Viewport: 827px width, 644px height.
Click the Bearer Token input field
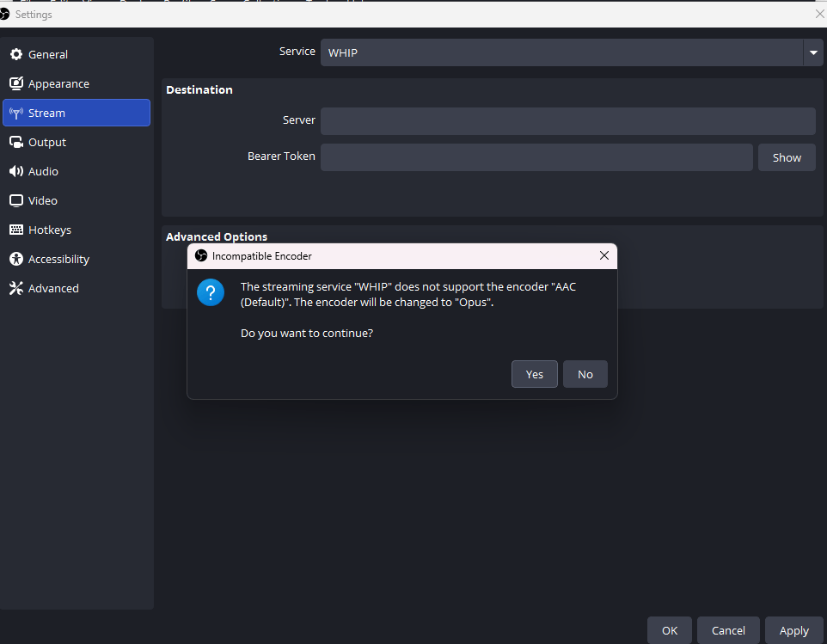[x=536, y=157]
